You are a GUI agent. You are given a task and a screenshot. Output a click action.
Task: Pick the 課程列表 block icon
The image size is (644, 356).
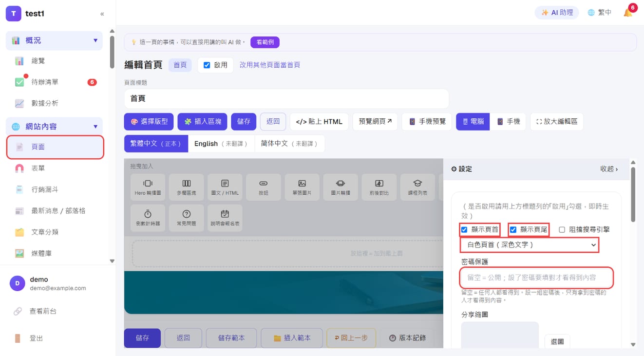[417, 187]
